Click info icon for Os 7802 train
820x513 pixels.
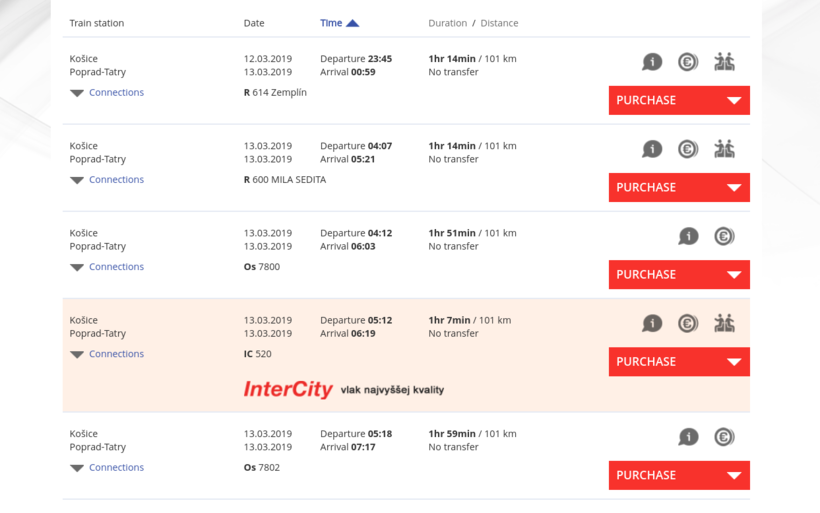click(688, 437)
